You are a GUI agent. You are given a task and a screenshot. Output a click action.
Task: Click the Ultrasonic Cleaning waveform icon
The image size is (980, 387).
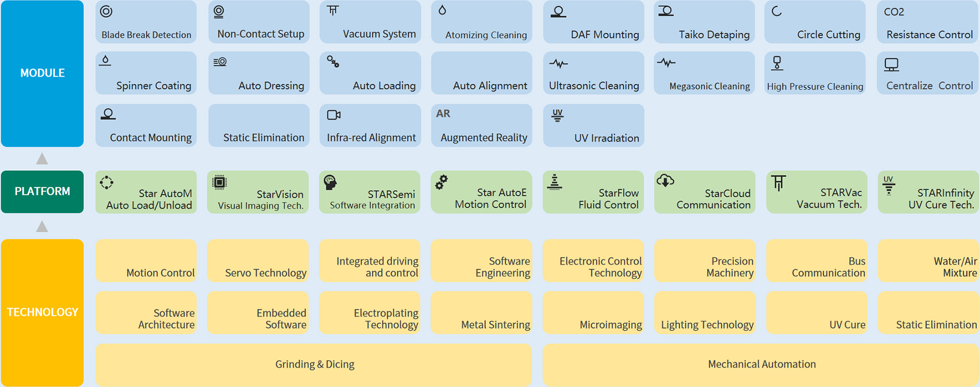(x=559, y=64)
